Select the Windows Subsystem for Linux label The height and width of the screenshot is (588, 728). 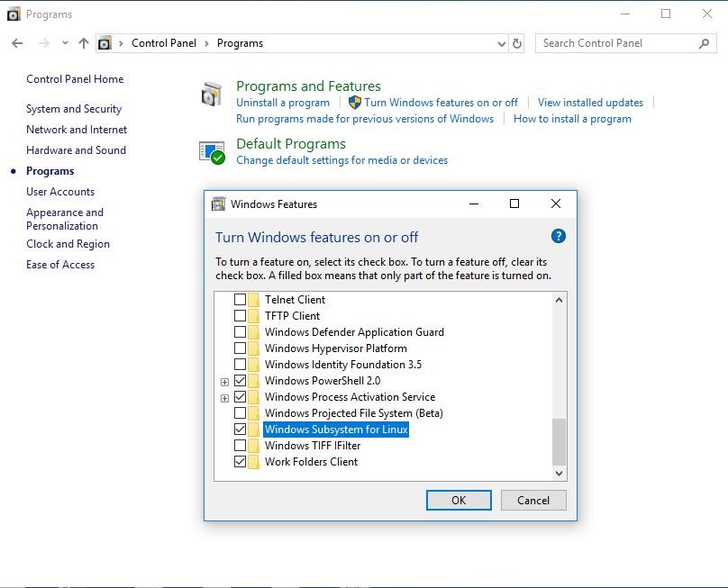pos(336,430)
